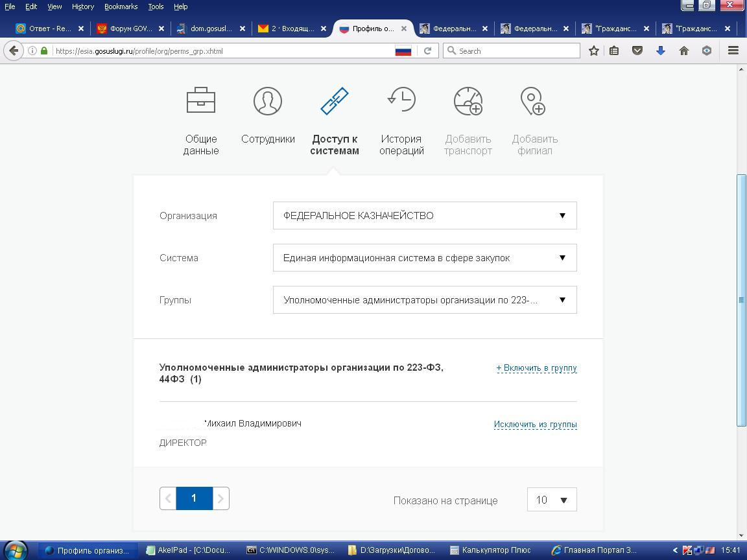Switch to the dom.gosuslugi browser tab

[211, 29]
